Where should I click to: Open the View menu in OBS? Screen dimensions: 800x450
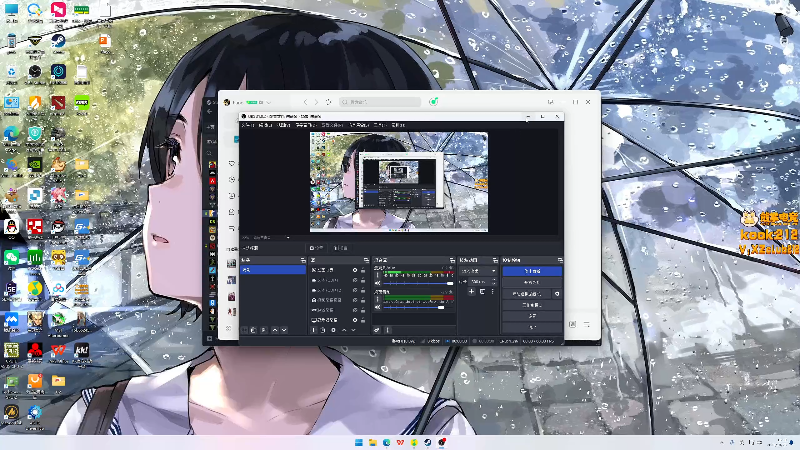pos(284,125)
